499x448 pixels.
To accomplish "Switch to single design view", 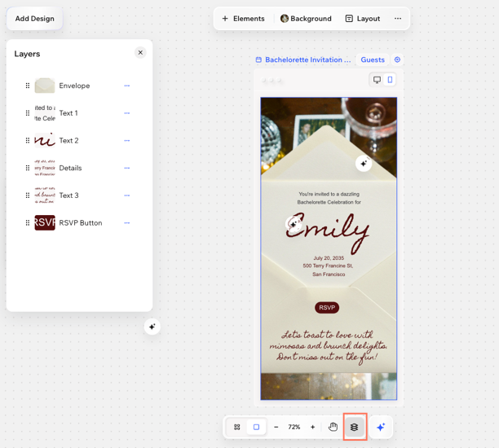I will (x=256, y=427).
